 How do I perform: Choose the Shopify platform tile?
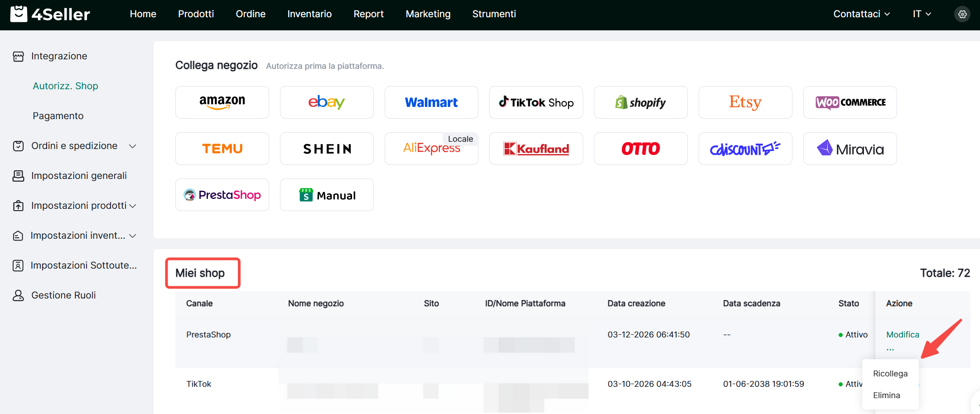pyautogui.click(x=641, y=102)
